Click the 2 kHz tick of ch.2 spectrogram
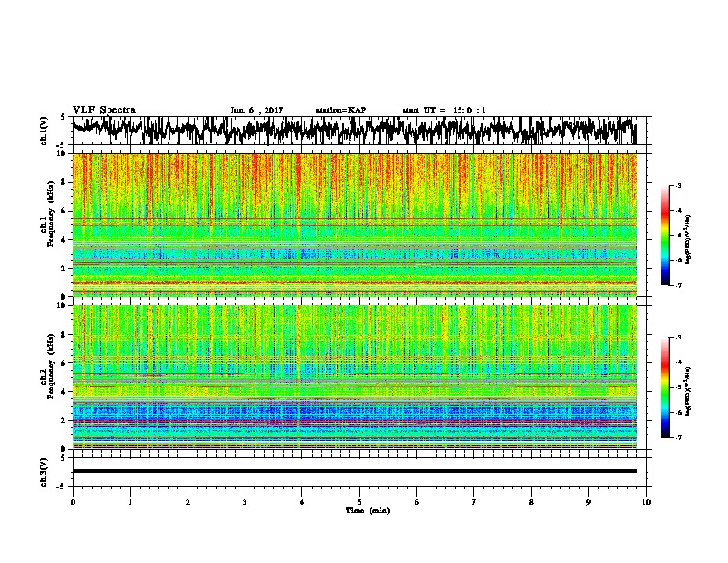Screen dimensions: 728x563 coord(64,420)
